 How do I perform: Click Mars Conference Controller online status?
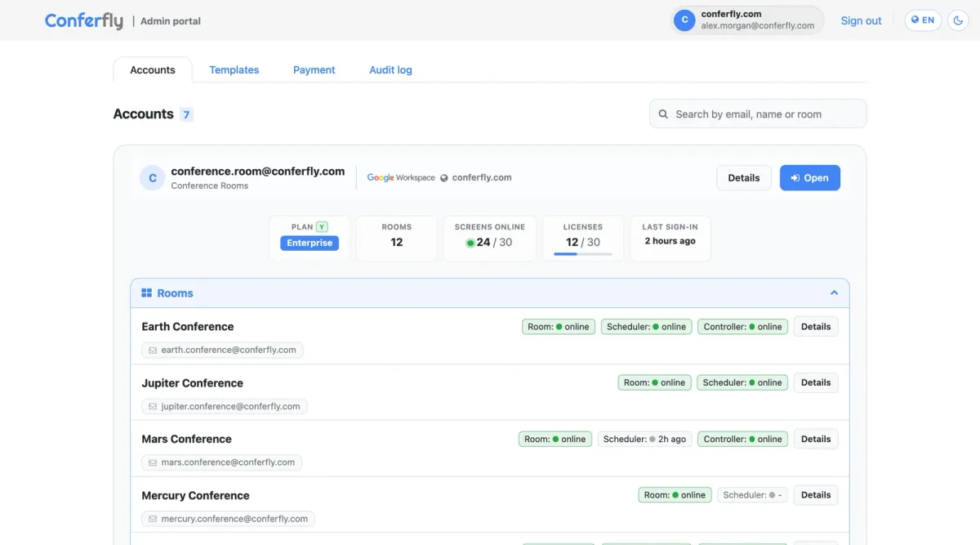743,439
